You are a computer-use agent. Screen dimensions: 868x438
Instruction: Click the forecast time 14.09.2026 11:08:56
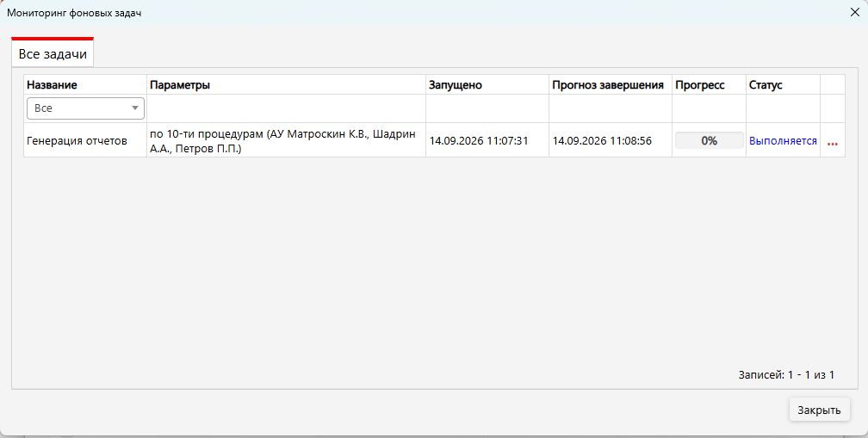tap(602, 140)
